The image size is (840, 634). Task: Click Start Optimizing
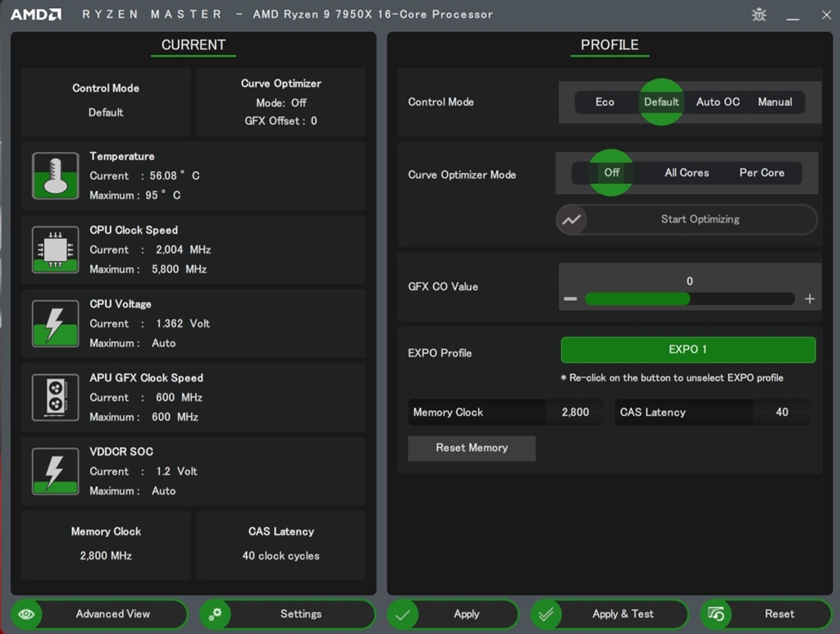[x=687, y=220]
